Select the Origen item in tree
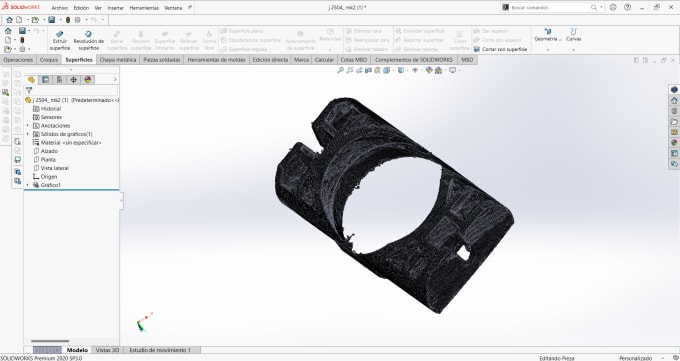Screen dimensions: 680x361 pyautogui.click(x=45, y=177)
